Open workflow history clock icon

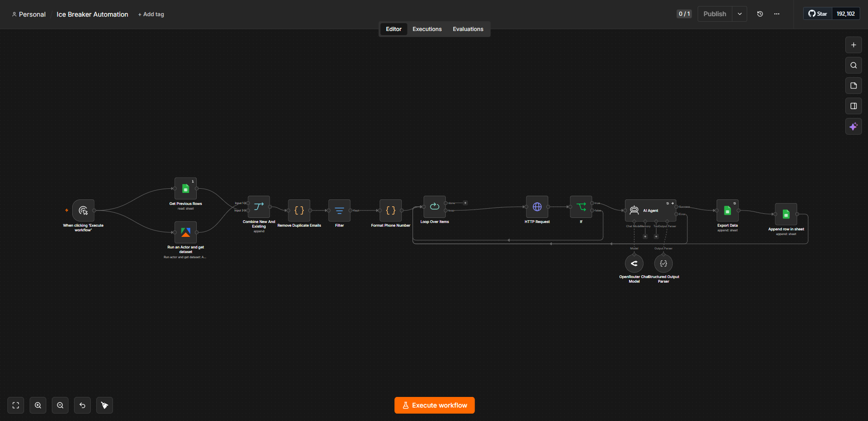point(760,14)
